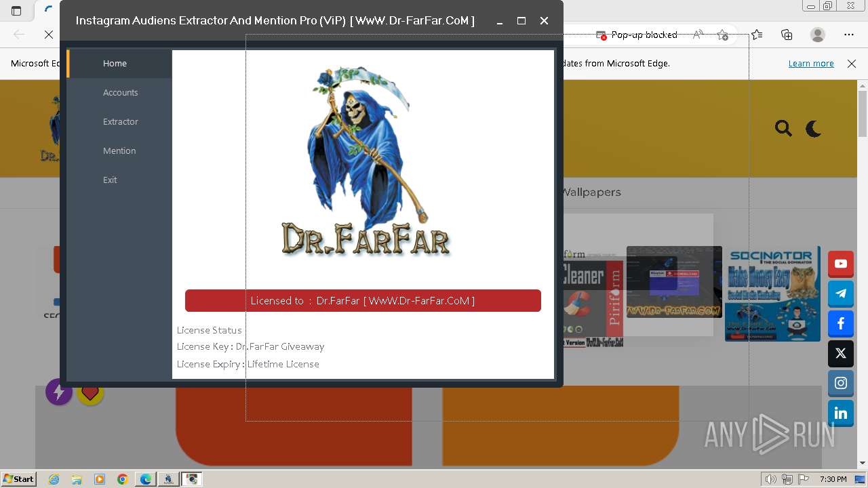Open Edge tab actions menu icon
Viewport: 868px width, 488px height.
16,10
